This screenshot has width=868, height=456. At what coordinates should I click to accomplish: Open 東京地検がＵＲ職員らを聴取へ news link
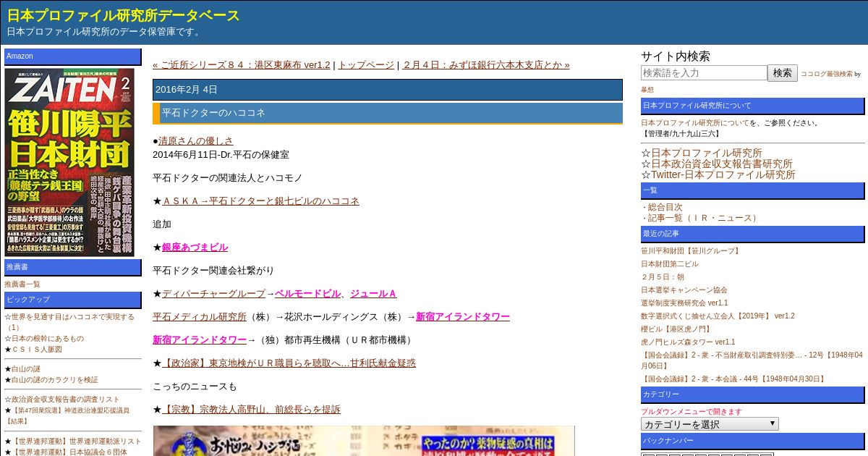[289, 363]
